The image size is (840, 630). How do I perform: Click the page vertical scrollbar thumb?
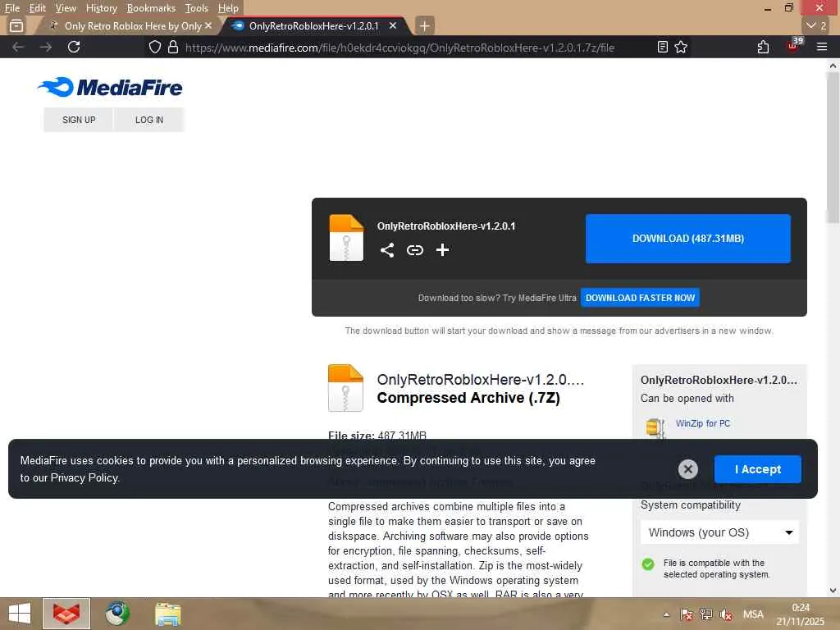[833, 148]
